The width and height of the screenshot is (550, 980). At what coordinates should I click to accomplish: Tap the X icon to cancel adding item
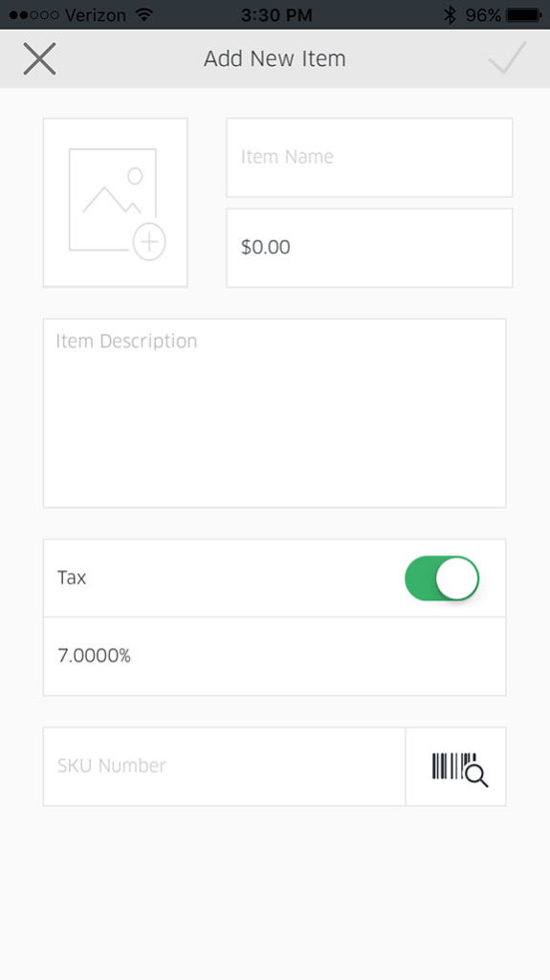(39, 58)
